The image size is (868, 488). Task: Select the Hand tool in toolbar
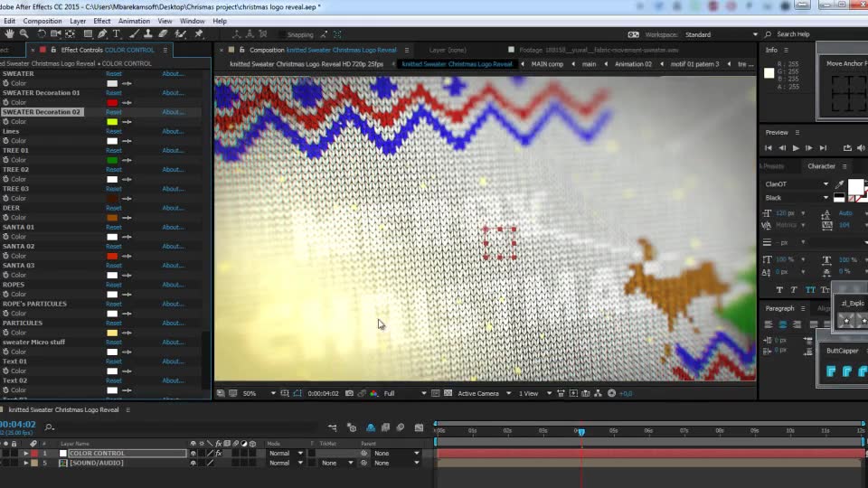tap(9, 33)
